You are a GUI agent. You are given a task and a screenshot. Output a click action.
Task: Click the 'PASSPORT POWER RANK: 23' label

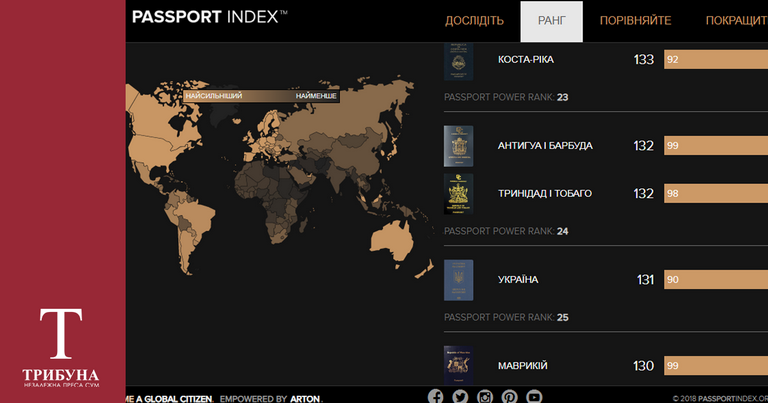coord(506,97)
